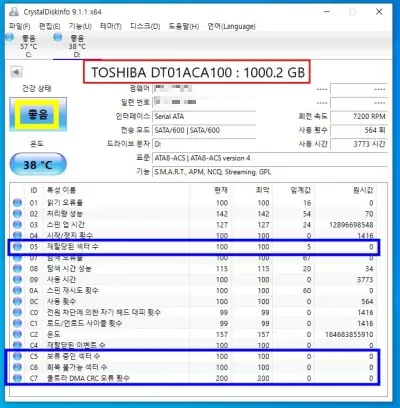The width and height of the screenshot is (400, 408).
Task: Select the 보류 중인 섹터 수 attribute name
Action: click(x=73, y=356)
